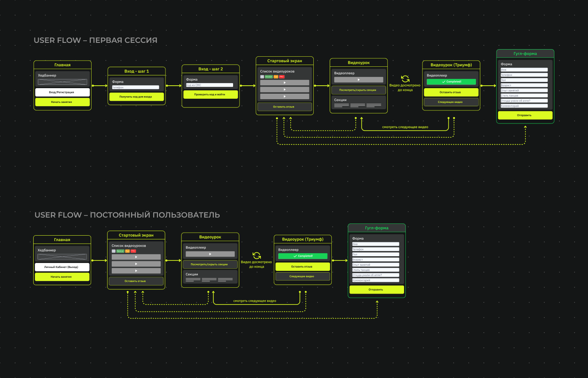Click the repeat icon near Видео досмотрено до конца
588x378 pixels.
coord(404,79)
